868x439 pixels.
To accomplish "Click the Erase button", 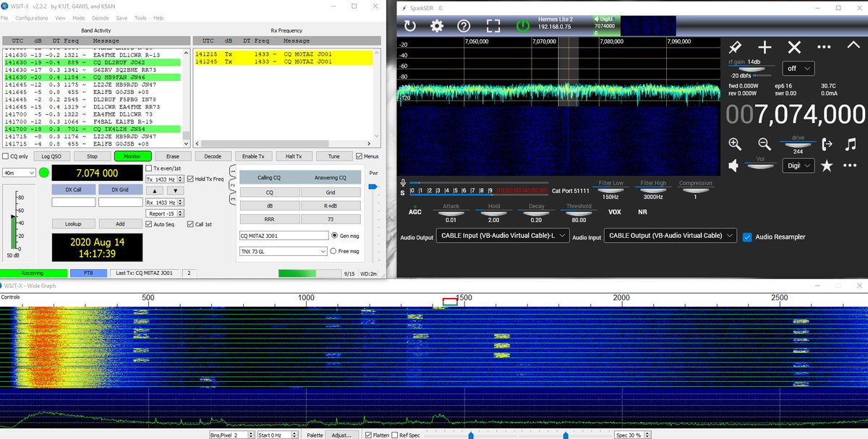I will pyautogui.click(x=172, y=156).
